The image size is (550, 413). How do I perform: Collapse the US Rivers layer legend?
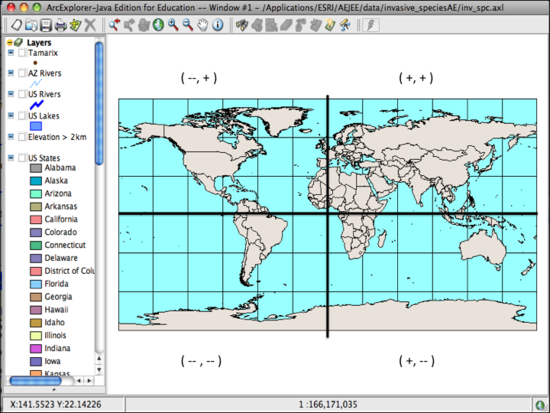(x=11, y=94)
